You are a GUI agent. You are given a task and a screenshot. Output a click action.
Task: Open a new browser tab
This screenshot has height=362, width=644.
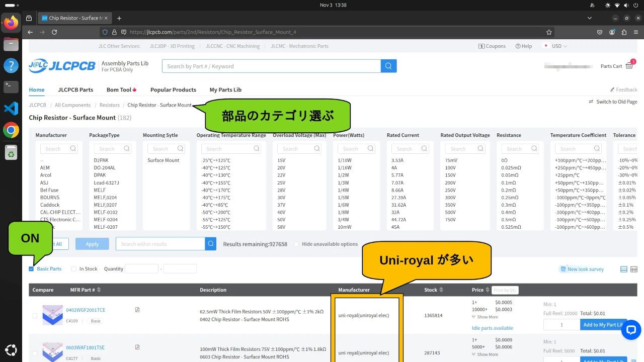(x=119, y=18)
